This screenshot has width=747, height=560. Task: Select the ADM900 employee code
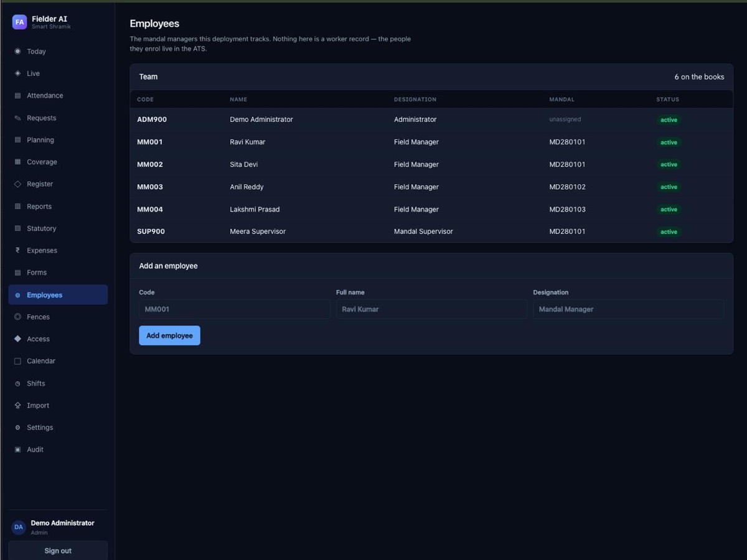(152, 119)
